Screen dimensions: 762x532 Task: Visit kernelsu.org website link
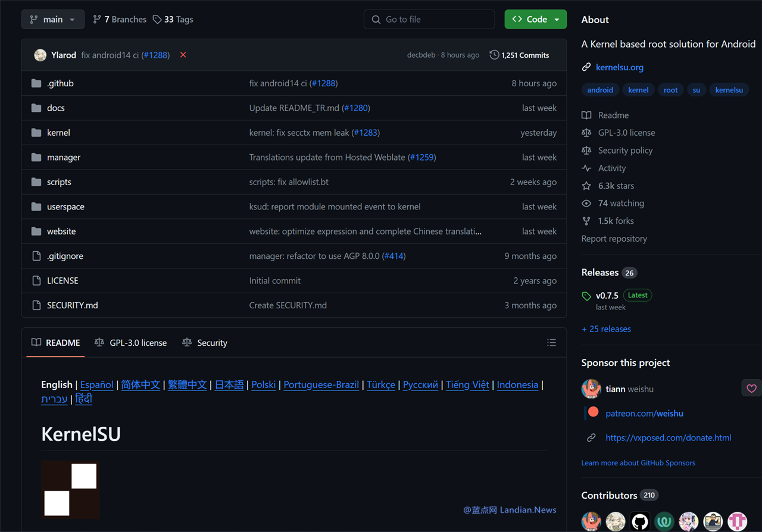[x=620, y=67]
